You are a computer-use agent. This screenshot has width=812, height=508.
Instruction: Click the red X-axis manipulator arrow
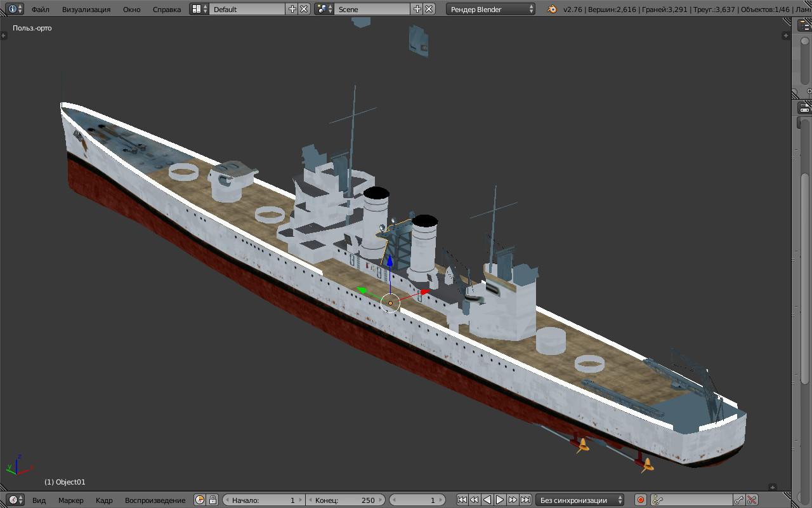(x=425, y=292)
